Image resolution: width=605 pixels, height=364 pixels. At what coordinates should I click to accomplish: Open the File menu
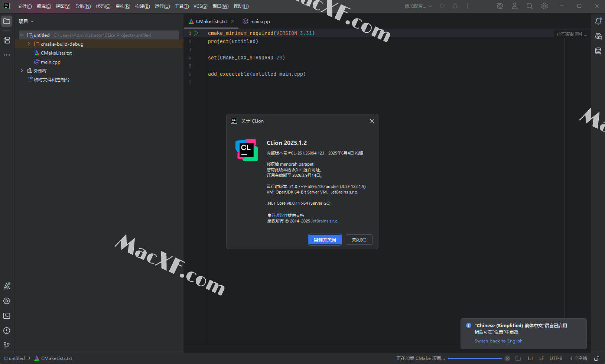pos(25,6)
